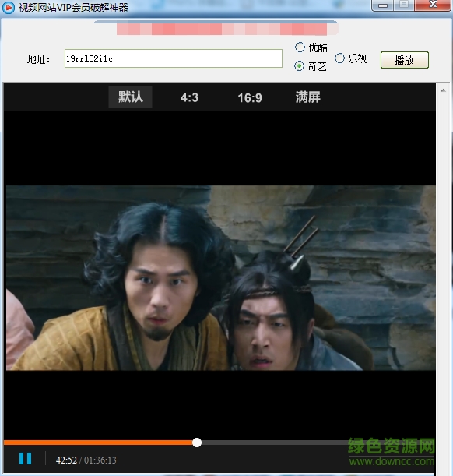Click the video frame area

(221, 278)
